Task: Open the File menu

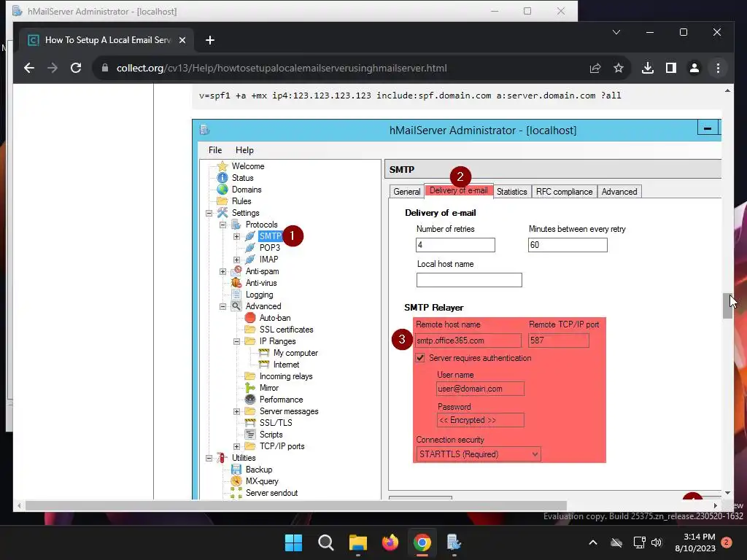Action: (x=215, y=150)
